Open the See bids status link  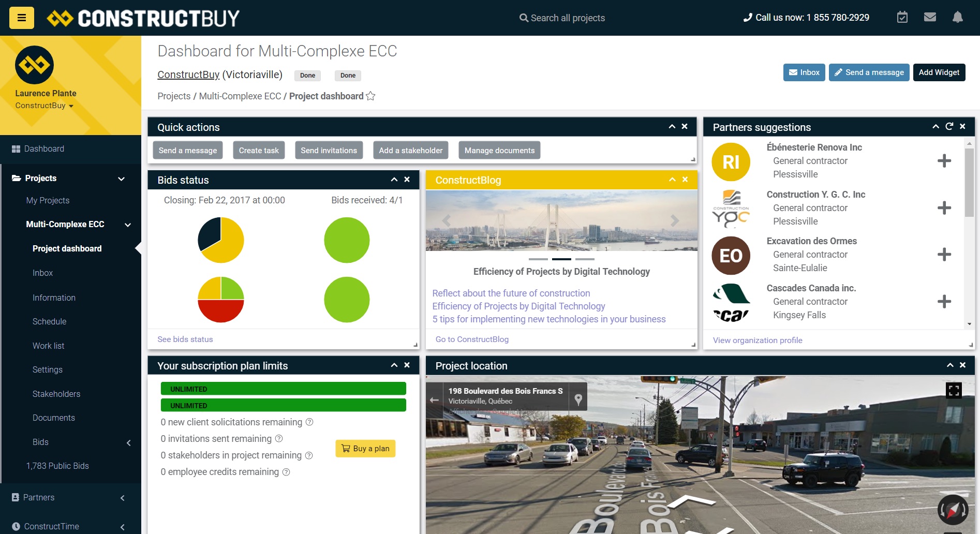point(185,339)
